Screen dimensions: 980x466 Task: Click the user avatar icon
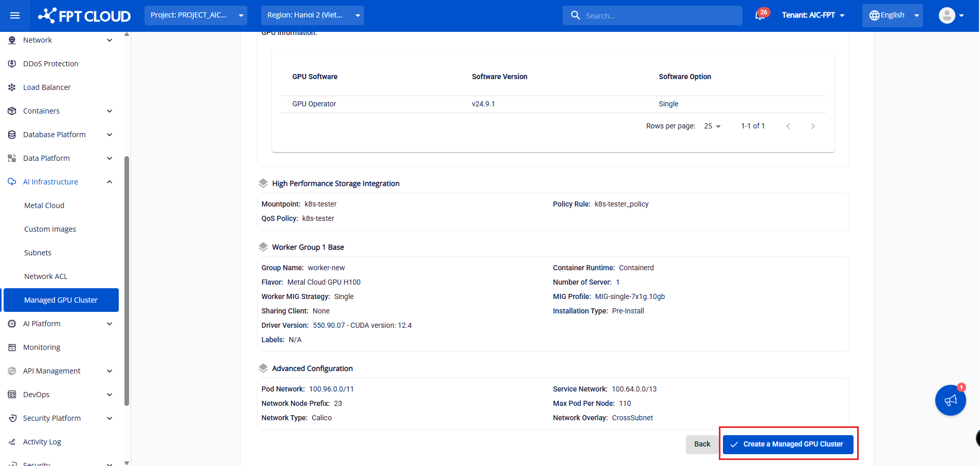(x=947, y=15)
